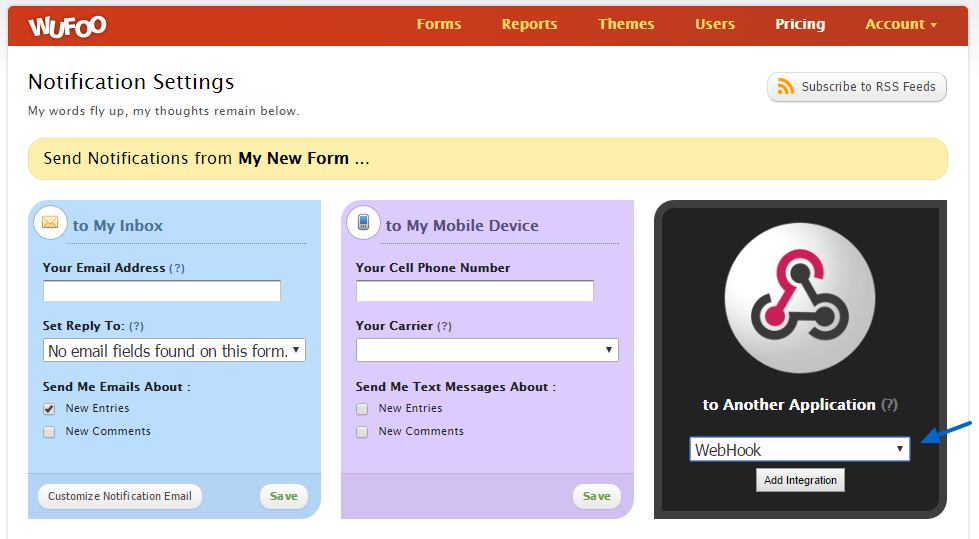The image size is (979, 539).
Task: Click help icon next to Your Email Address
Action: (x=177, y=268)
